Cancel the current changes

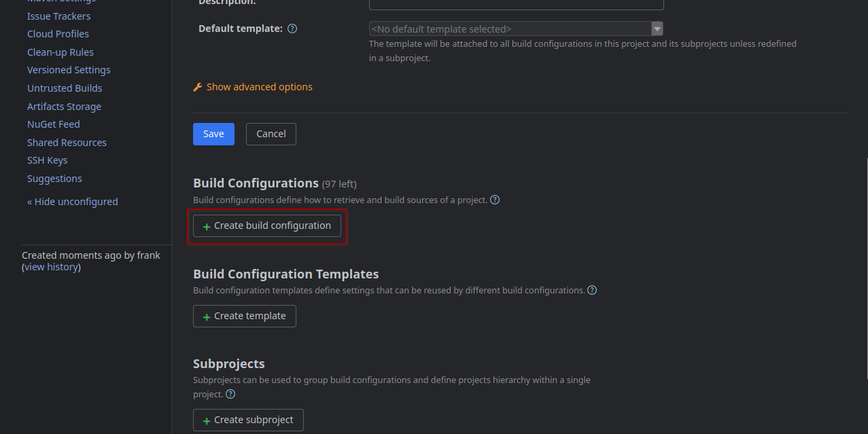pyautogui.click(x=271, y=134)
